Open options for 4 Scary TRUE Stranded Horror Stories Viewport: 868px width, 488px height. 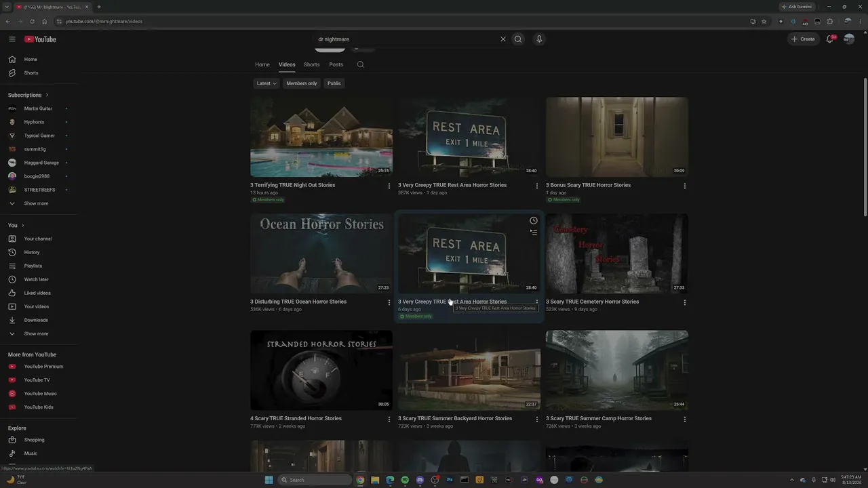389,419
